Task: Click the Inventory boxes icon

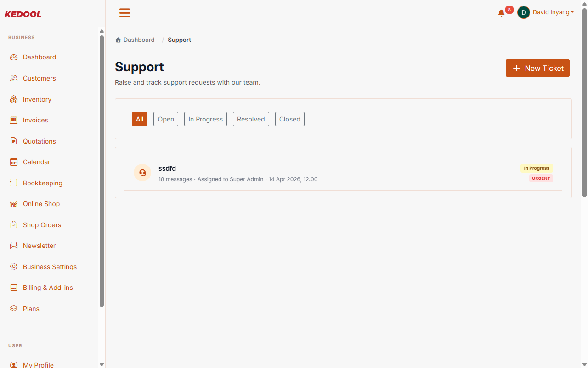Action: pos(14,99)
